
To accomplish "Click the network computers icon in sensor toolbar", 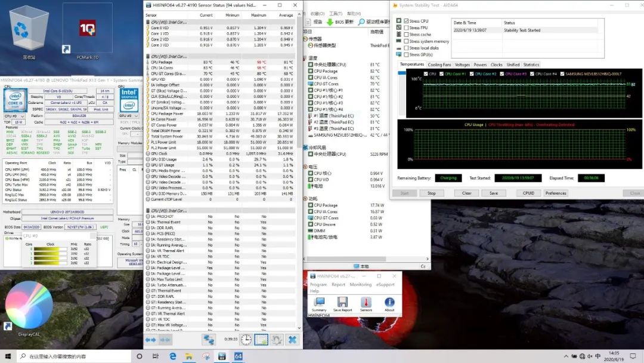I will (208, 340).
